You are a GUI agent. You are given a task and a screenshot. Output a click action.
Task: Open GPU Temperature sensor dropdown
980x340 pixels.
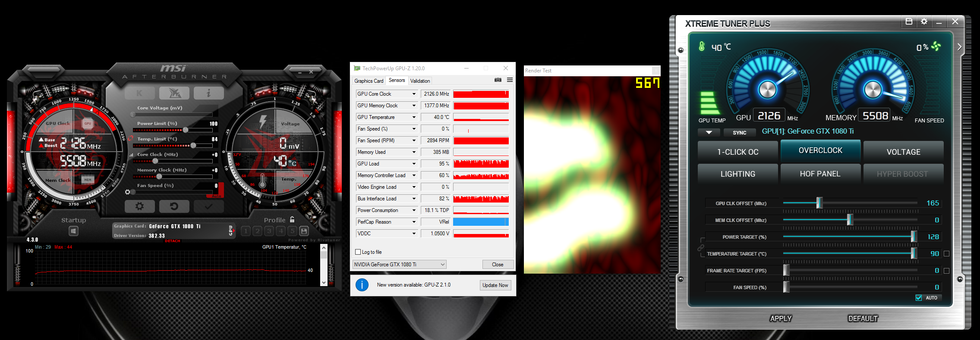(414, 117)
